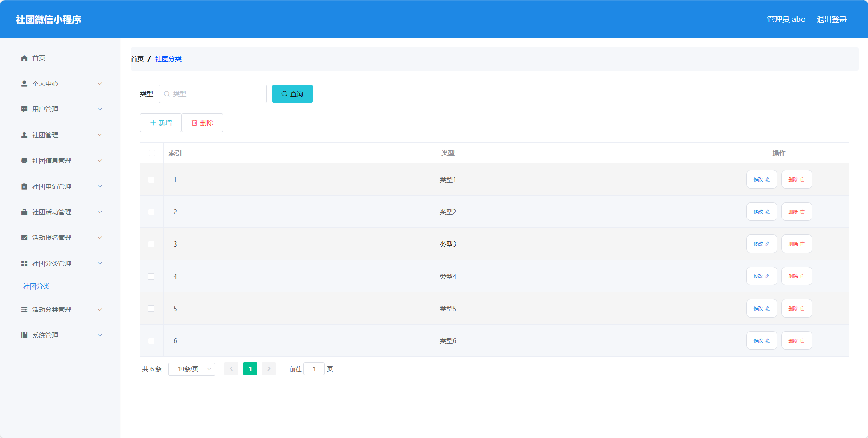Click the chart icon for 活动报名管理
The image size is (868, 438).
pos(24,238)
